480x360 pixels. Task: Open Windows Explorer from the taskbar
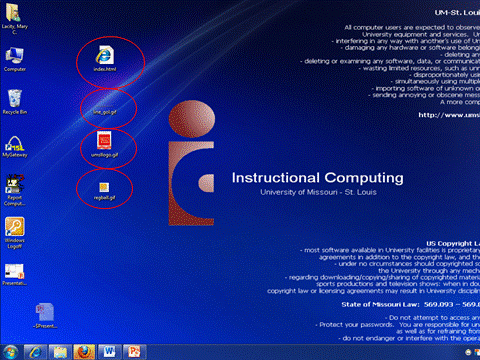pyautogui.click(x=60, y=352)
